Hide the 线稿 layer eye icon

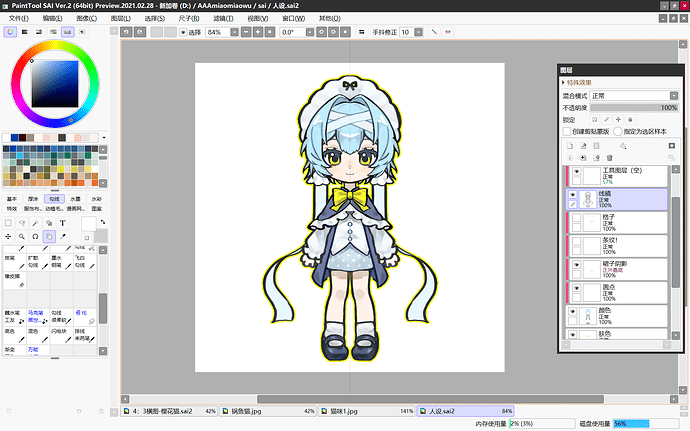point(572,195)
